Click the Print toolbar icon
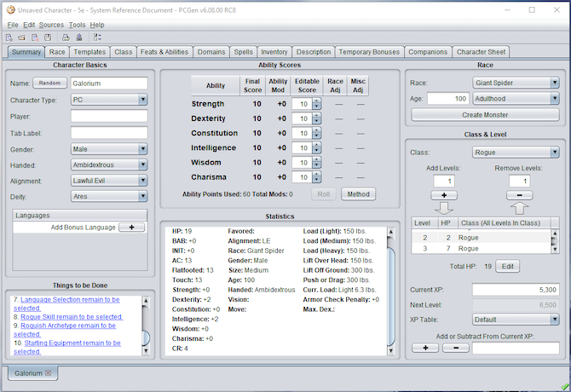571x392 pixels. point(66,37)
